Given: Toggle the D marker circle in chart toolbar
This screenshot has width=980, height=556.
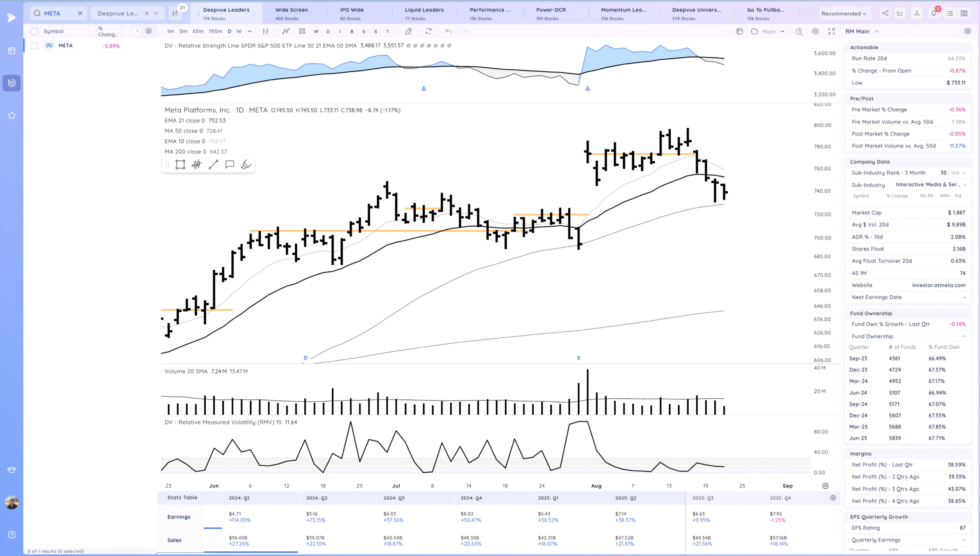Looking at the screenshot, I should point(328,31).
